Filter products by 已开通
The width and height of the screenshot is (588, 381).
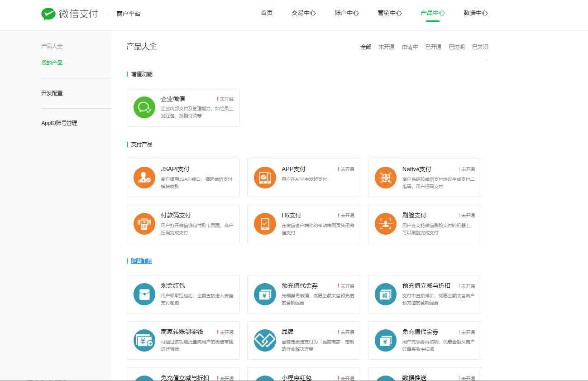tap(433, 47)
